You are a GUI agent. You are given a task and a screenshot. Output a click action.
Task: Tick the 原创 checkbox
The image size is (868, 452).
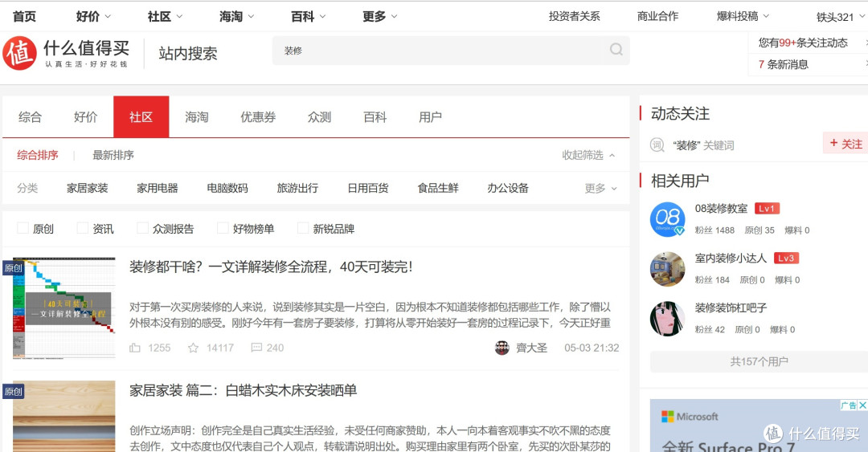[x=23, y=228]
